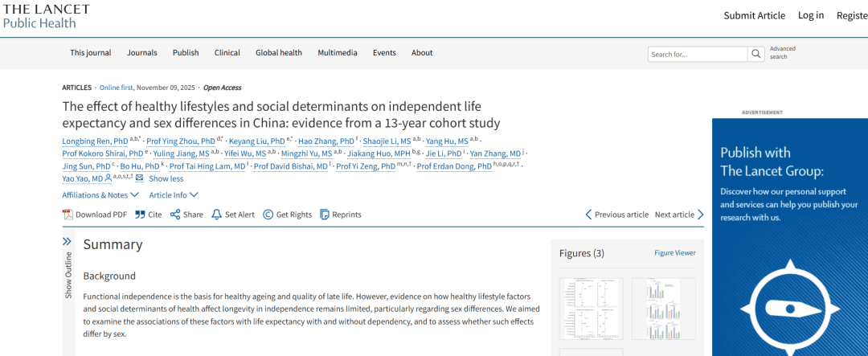868x356 pixels.
Task: Download the article PDF
Action: [95, 215]
